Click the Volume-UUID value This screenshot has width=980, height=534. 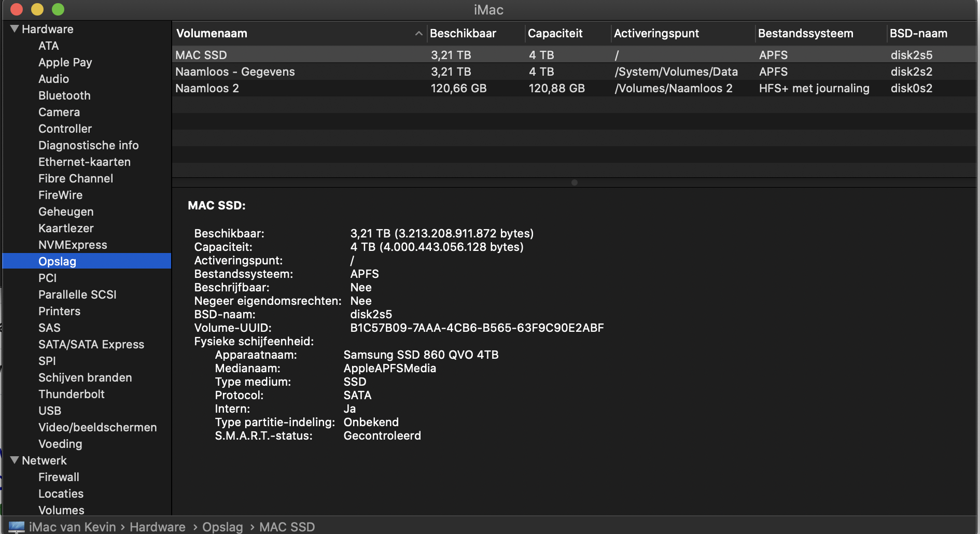point(477,328)
